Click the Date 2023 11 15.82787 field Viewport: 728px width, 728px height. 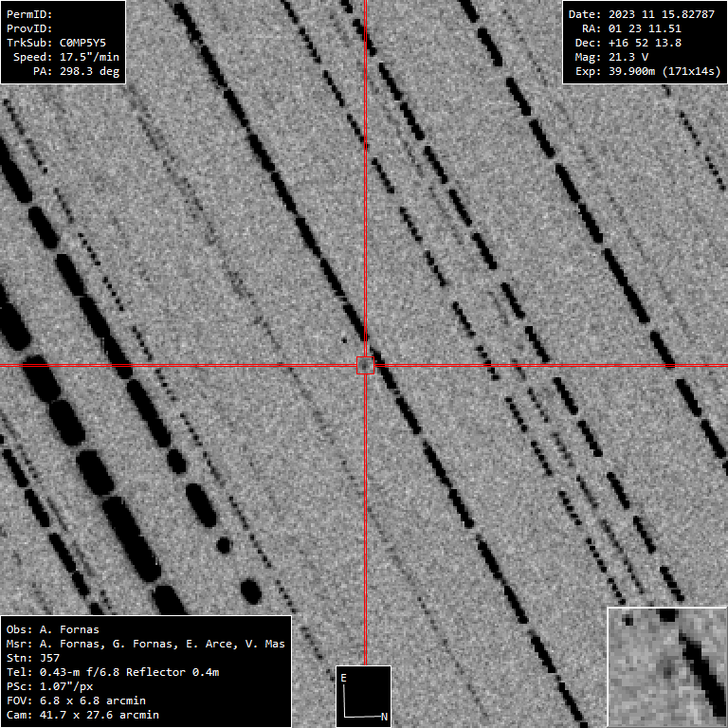click(x=644, y=15)
